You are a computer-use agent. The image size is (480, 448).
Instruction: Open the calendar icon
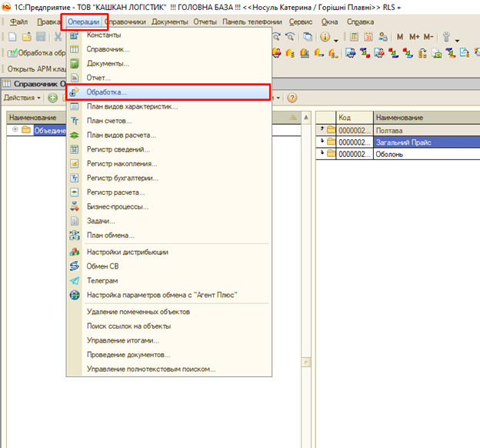tap(368, 37)
